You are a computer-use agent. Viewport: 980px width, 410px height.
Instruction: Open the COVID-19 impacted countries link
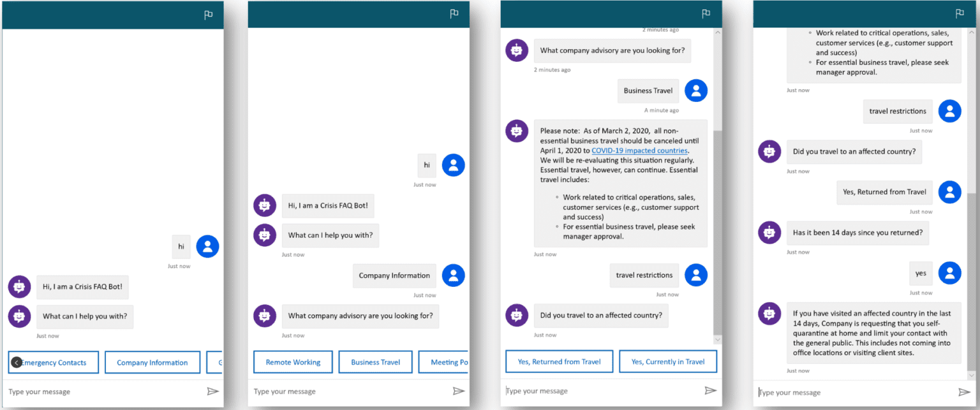pos(639,150)
